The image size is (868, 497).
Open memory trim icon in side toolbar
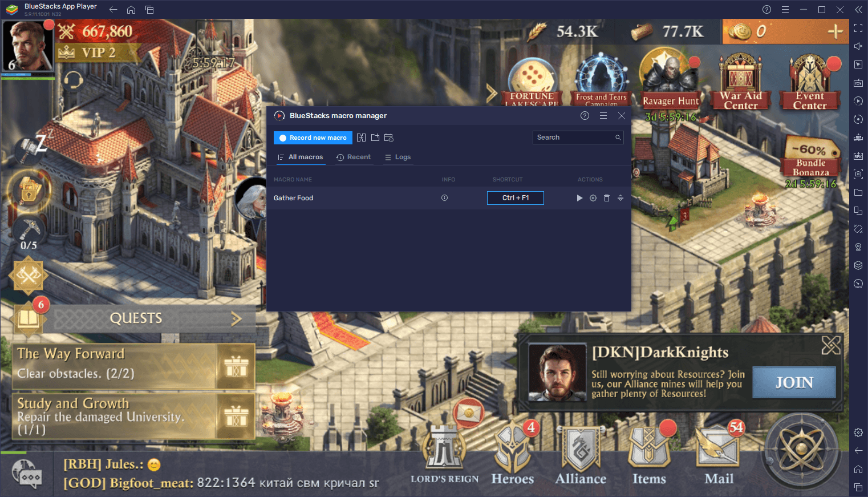point(858,138)
